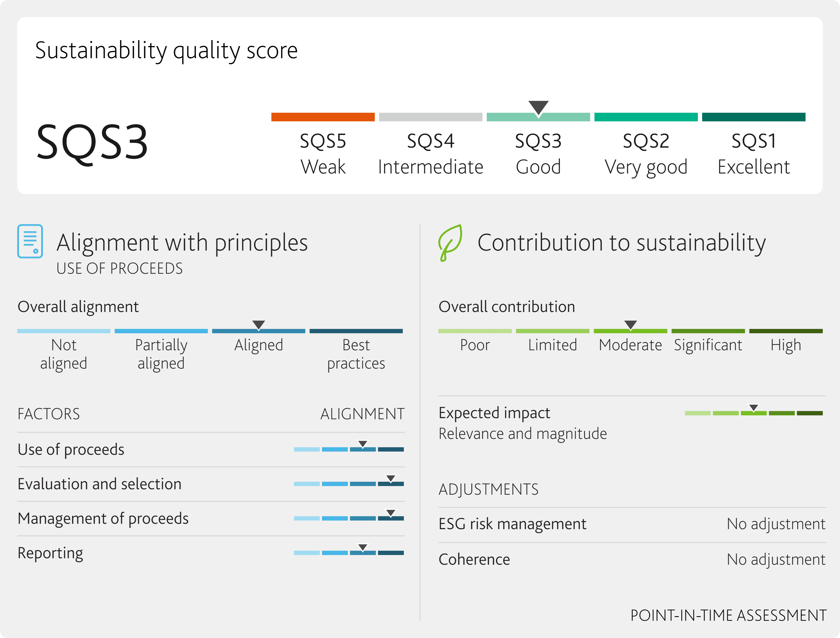Click the High contribution bar
This screenshot has width=840, height=638.
coord(786,331)
